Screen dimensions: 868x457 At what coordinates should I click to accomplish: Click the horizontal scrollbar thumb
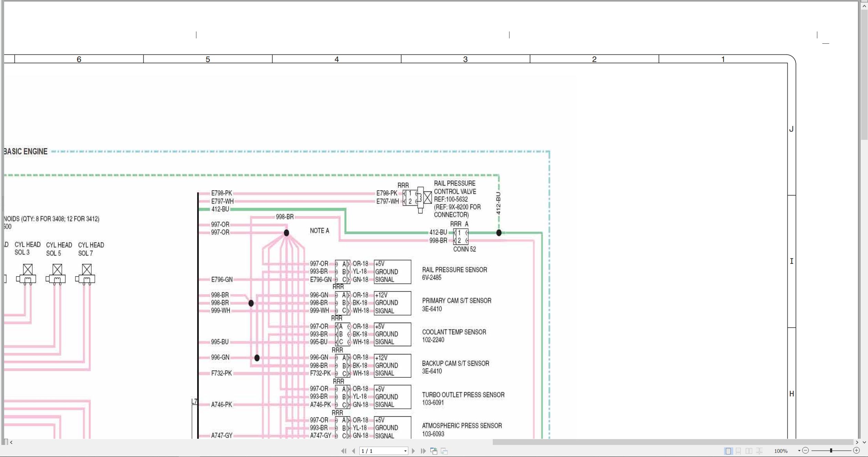673,442
